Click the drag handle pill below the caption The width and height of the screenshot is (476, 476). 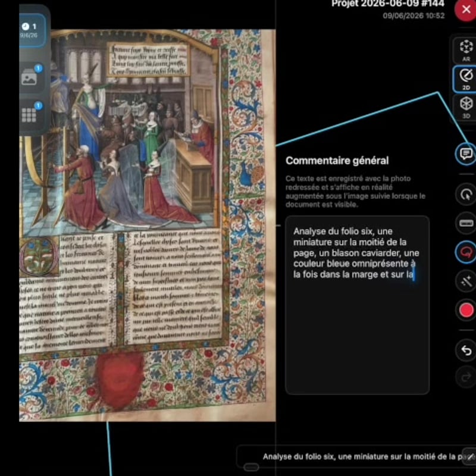[x=251, y=467]
